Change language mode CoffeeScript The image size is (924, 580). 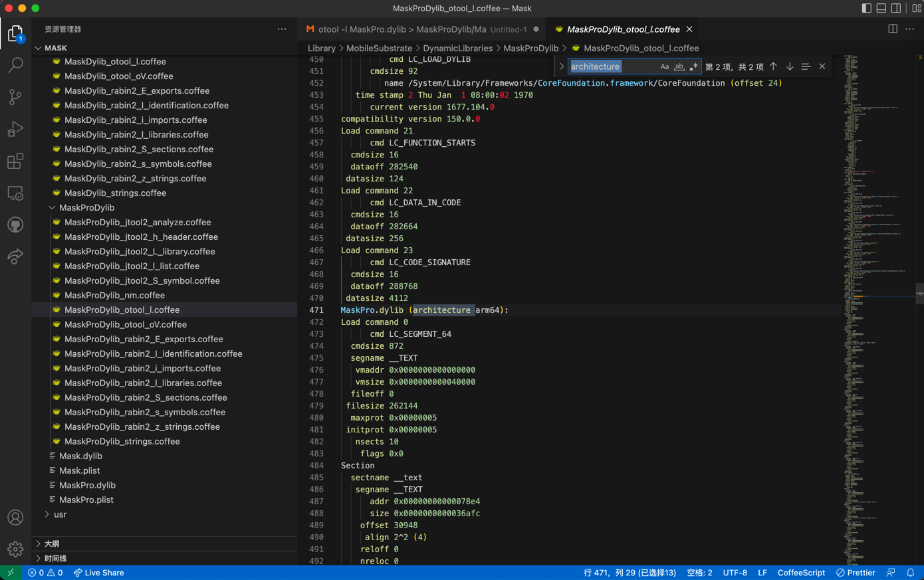pos(801,573)
